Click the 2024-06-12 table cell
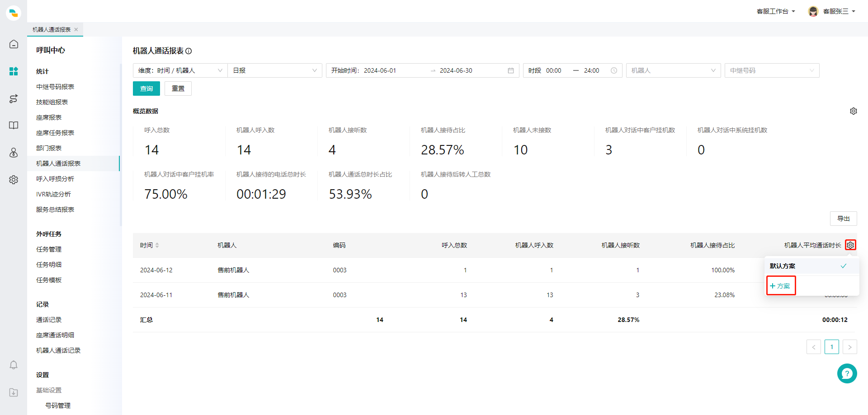This screenshot has height=415, width=868. point(156,270)
